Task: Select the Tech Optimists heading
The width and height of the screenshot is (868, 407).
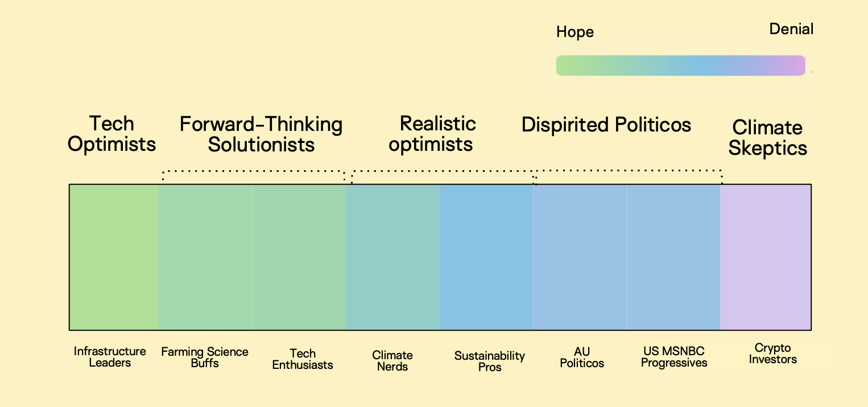Action: click(111, 134)
